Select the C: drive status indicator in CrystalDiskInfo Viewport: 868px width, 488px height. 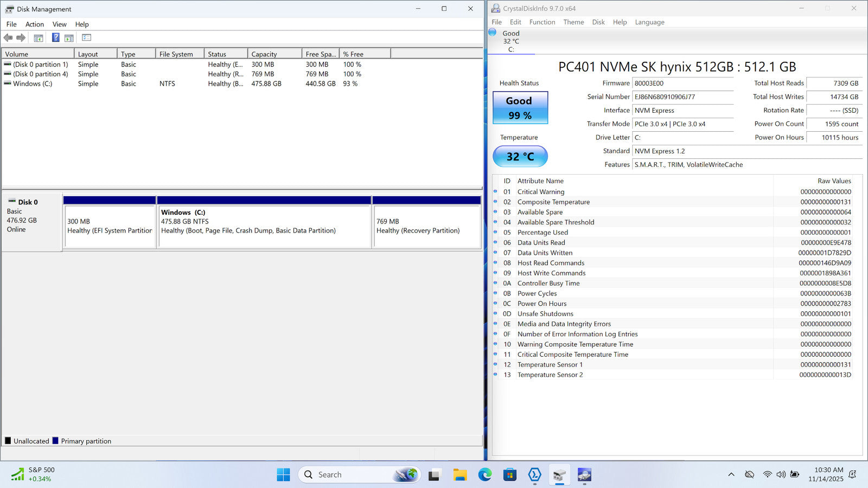pyautogui.click(x=510, y=41)
